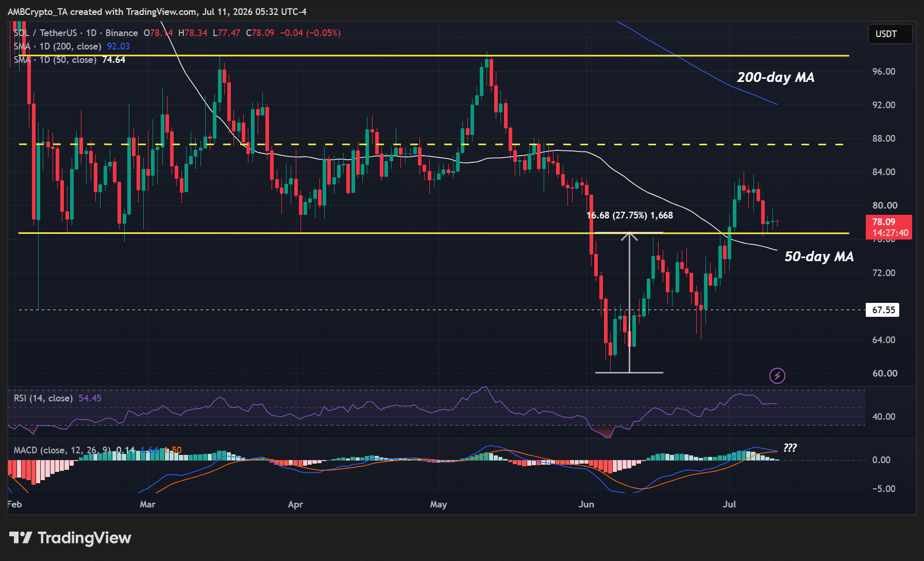Select the 200-day MA text annotation
This screenshot has height=561, width=924.
[776, 77]
